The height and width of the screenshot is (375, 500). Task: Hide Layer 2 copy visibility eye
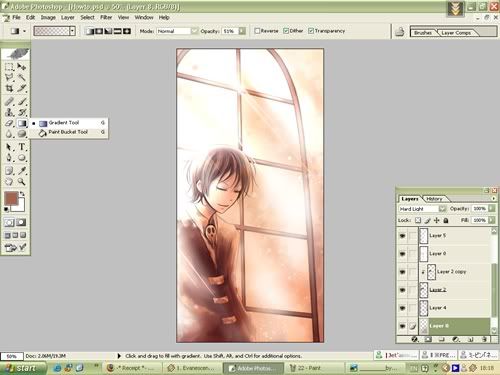click(x=402, y=272)
